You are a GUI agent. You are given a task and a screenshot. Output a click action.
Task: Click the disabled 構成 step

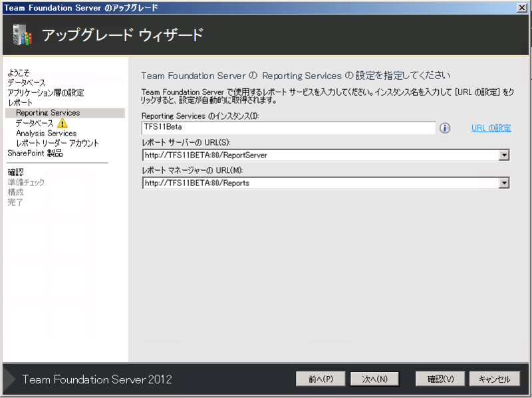15,192
